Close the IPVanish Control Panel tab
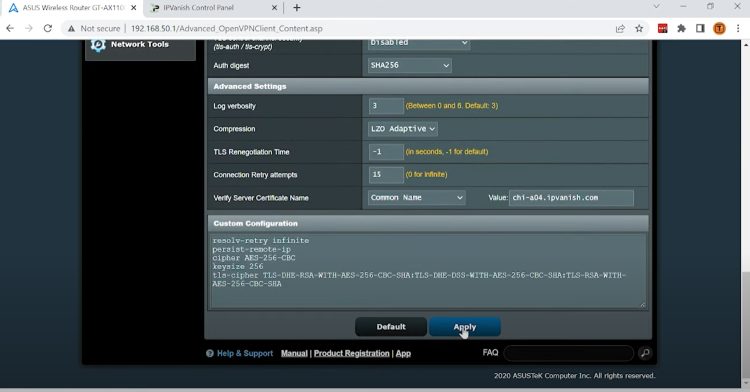750x392 pixels. click(274, 8)
